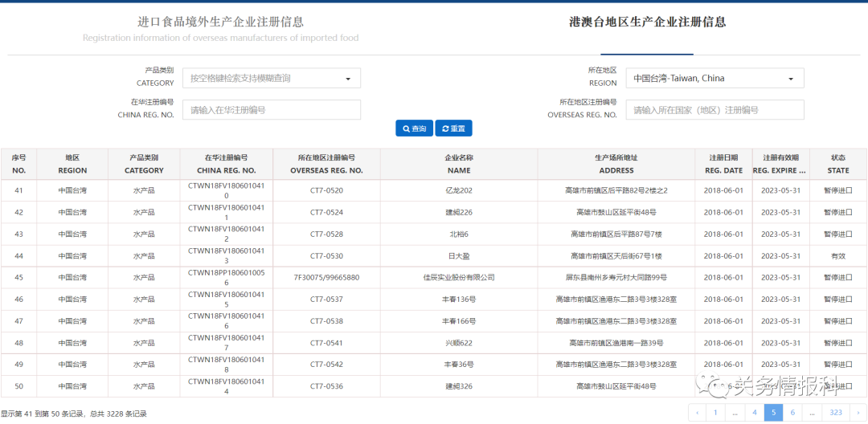
Task: Open page 6 in pagination
Action: pyautogui.click(x=792, y=413)
